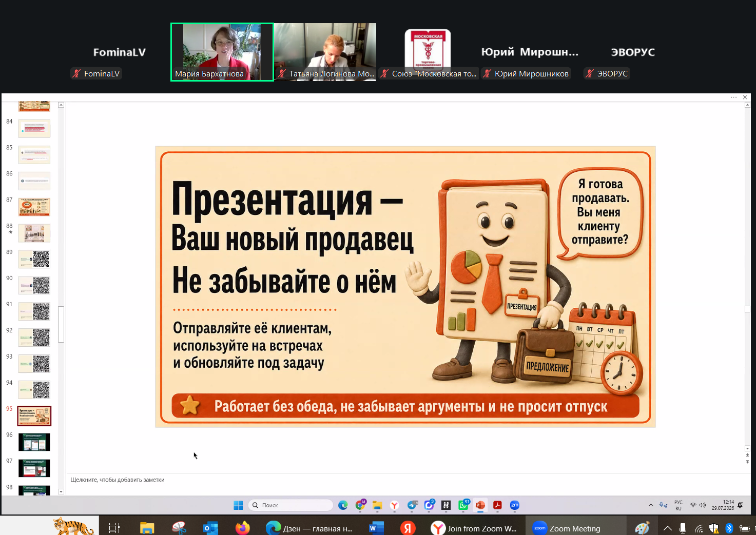Go to next slide double-arrow button
The width and height of the screenshot is (756, 535).
(x=747, y=462)
